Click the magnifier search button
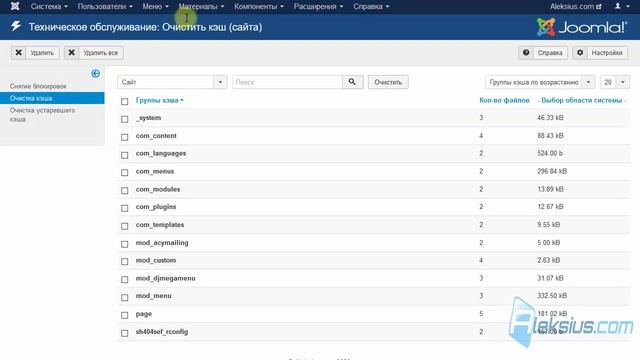The image size is (640, 360). (x=352, y=82)
